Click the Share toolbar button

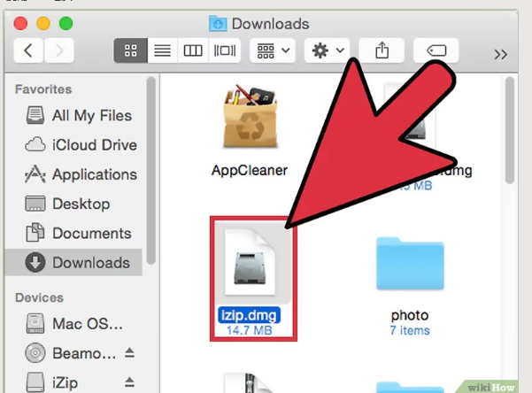tap(382, 51)
